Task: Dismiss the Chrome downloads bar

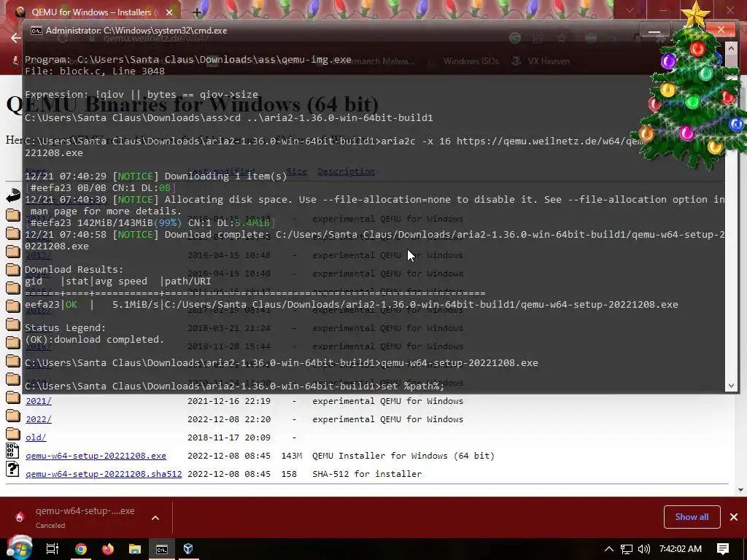Action: point(734,517)
